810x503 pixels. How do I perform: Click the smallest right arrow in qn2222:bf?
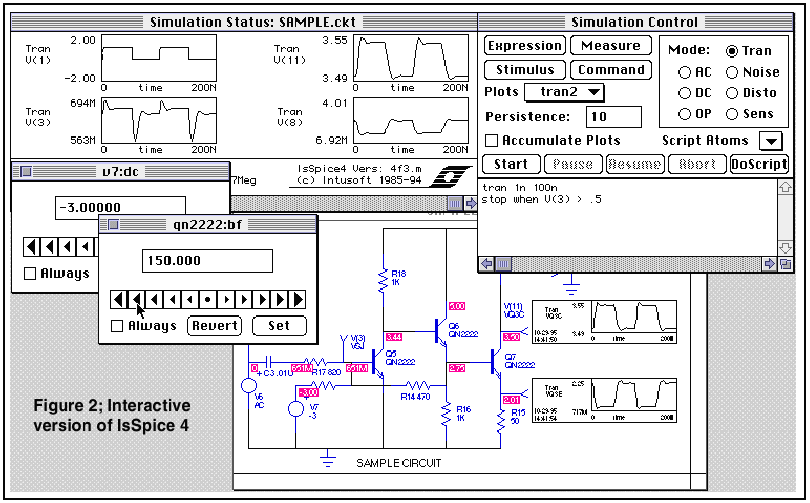pos(226,299)
